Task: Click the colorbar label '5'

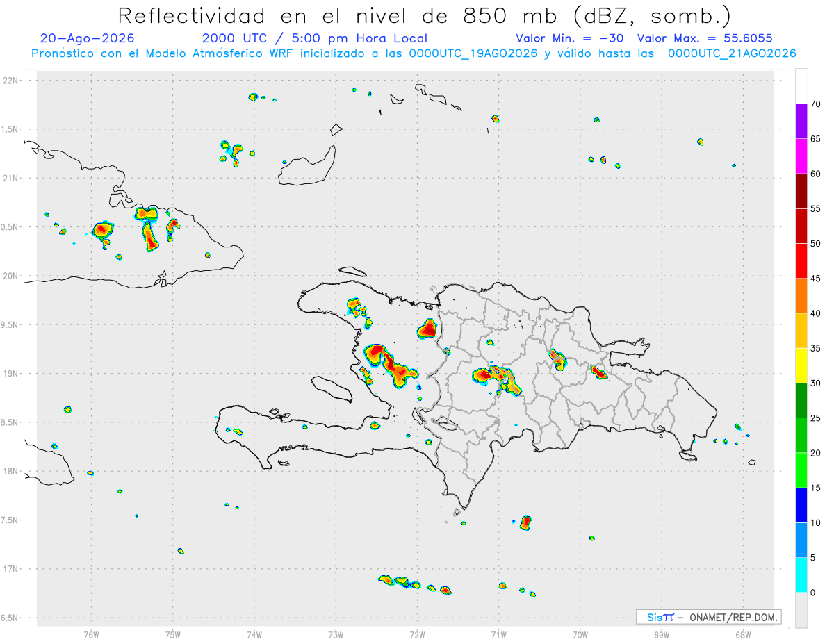Action: (814, 558)
